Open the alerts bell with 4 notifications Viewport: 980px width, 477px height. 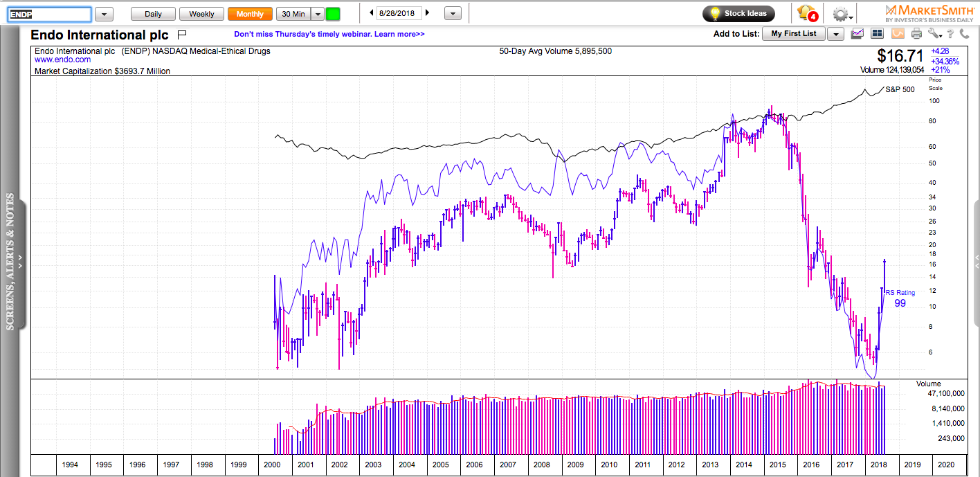point(807,13)
